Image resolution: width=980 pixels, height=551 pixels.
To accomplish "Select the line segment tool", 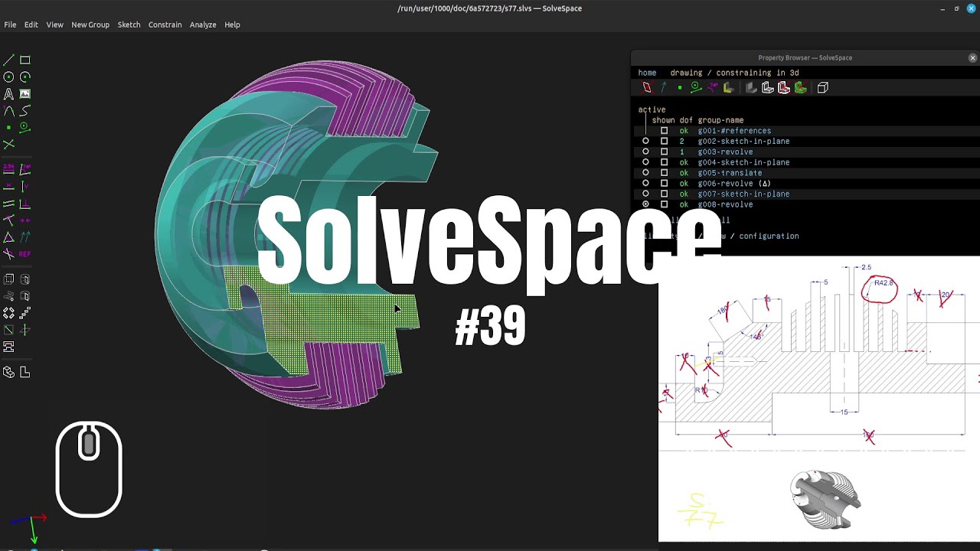I will point(8,60).
